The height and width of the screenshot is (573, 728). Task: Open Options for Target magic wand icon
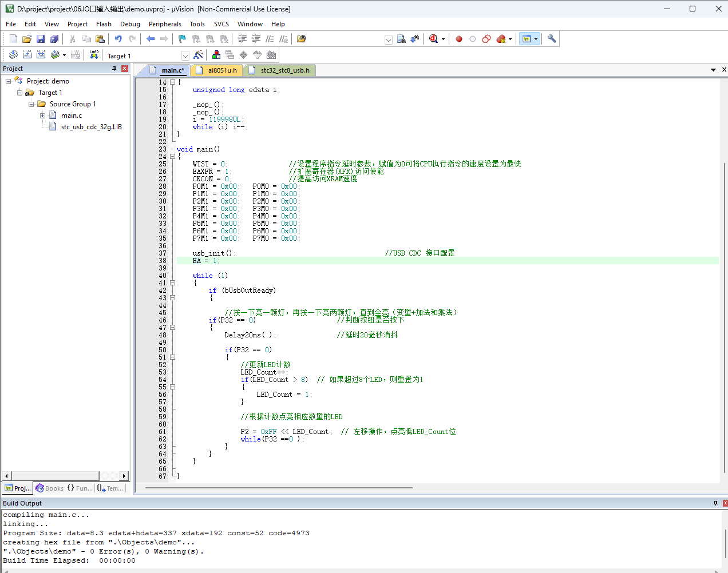coord(198,55)
